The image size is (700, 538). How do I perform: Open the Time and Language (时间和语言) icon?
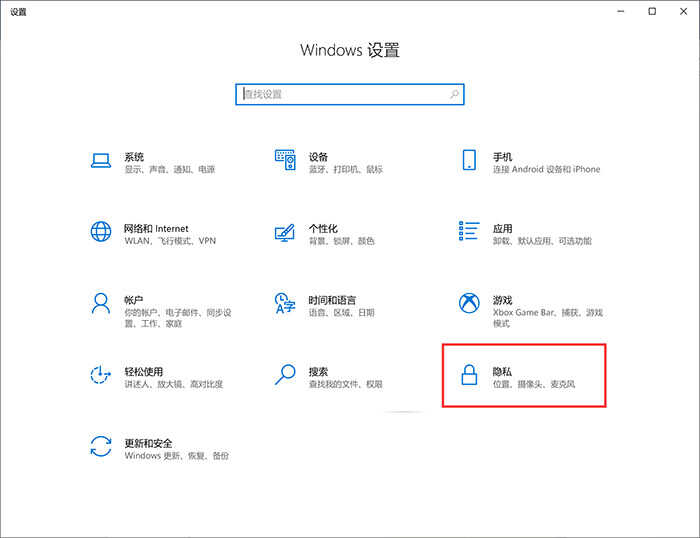point(285,303)
